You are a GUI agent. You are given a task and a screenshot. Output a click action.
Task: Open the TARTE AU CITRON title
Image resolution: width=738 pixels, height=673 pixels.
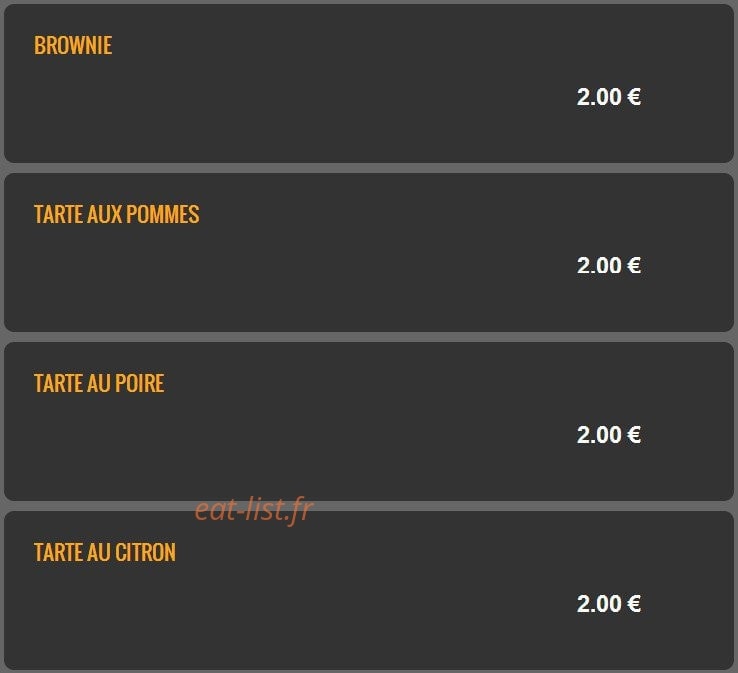pos(105,552)
